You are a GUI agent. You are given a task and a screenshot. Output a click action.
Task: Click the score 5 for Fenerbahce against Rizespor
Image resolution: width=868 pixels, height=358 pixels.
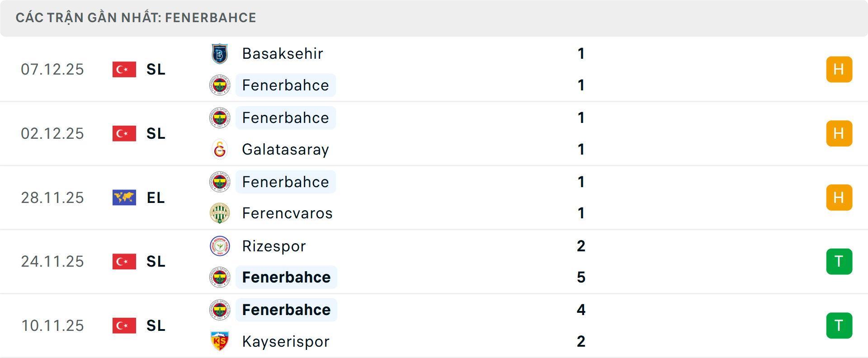pos(581,277)
